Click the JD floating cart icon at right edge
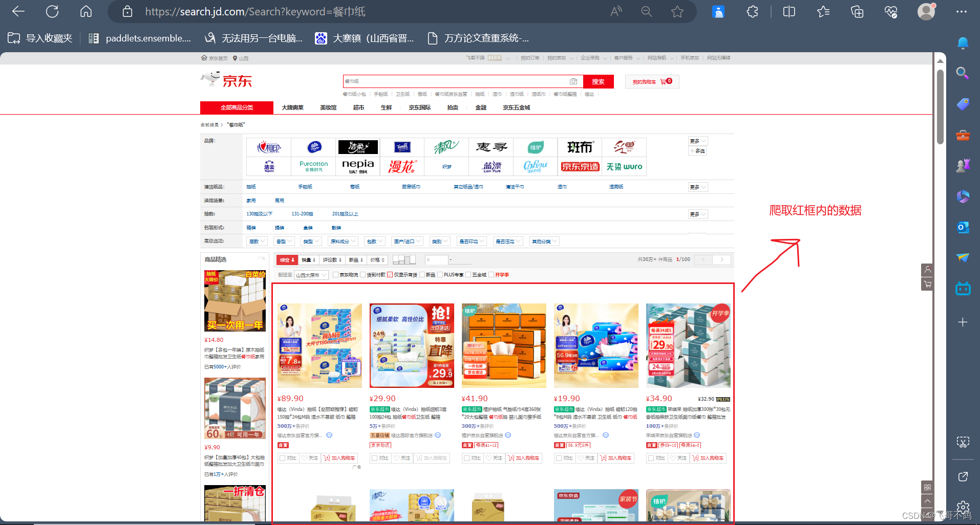The height and width of the screenshot is (525, 980). click(927, 284)
